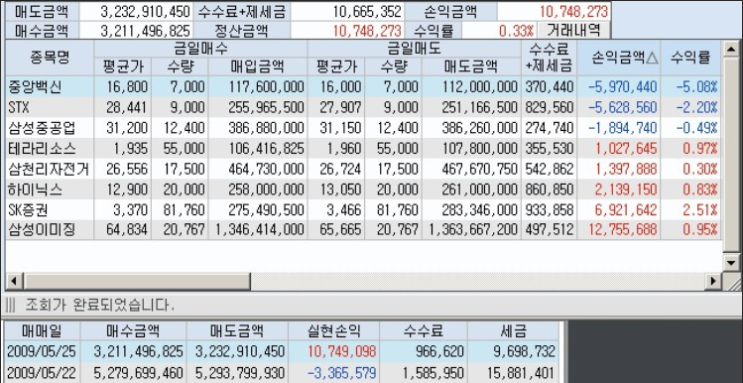
Task: Click average buy price 64,834
Action: [127, 230]
